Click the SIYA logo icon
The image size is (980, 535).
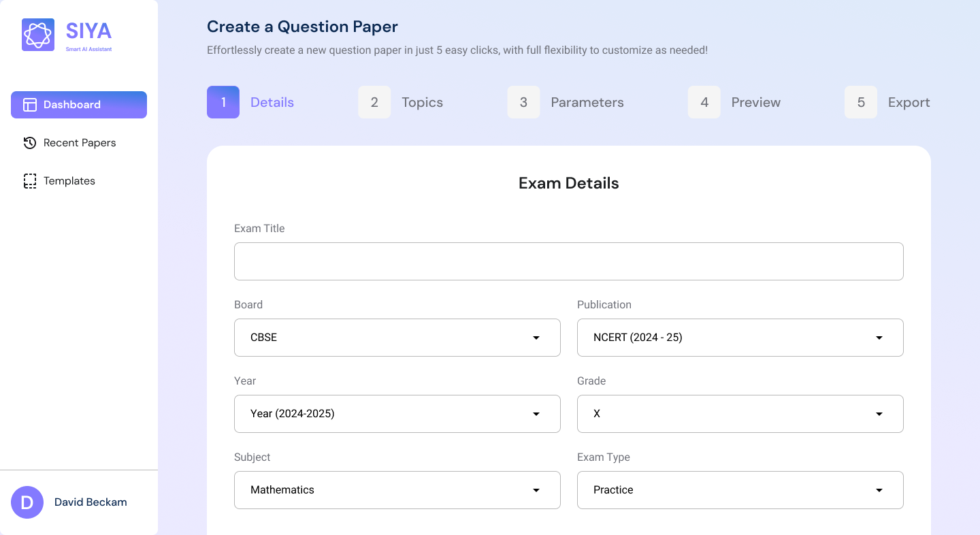coord(37,34)
